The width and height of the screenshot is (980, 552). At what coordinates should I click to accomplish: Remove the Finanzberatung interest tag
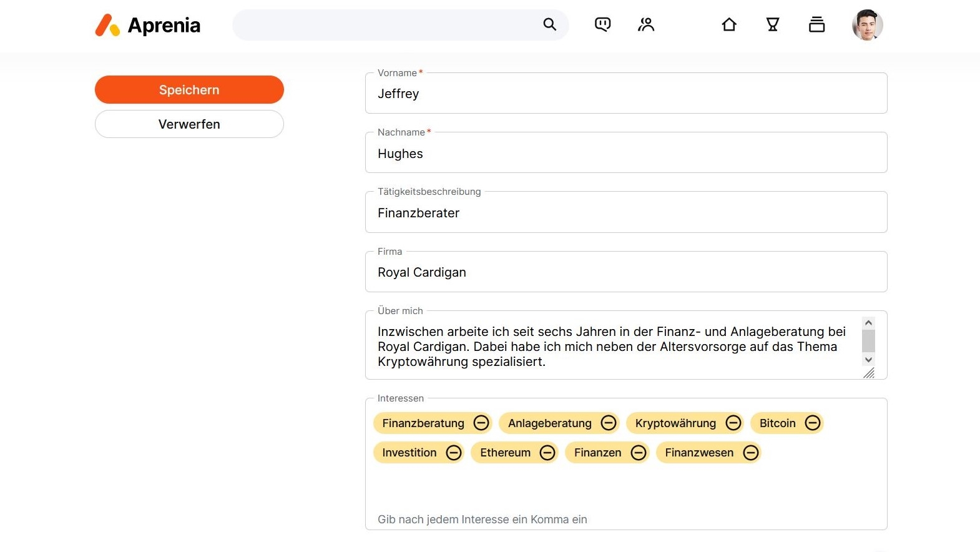coord(481,423)
